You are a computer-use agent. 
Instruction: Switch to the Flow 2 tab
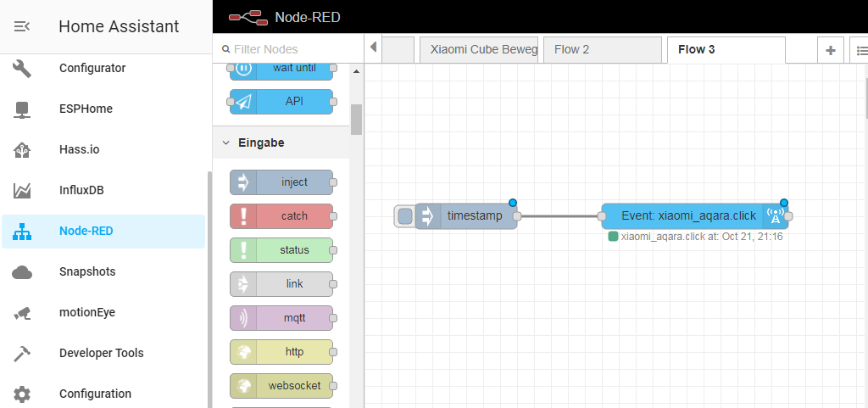point(603,50)
